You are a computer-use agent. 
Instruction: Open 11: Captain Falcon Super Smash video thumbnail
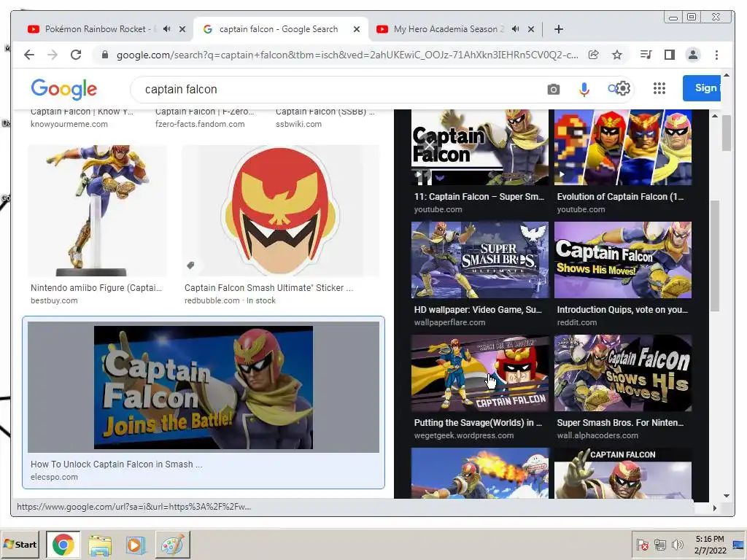[480, 147]
